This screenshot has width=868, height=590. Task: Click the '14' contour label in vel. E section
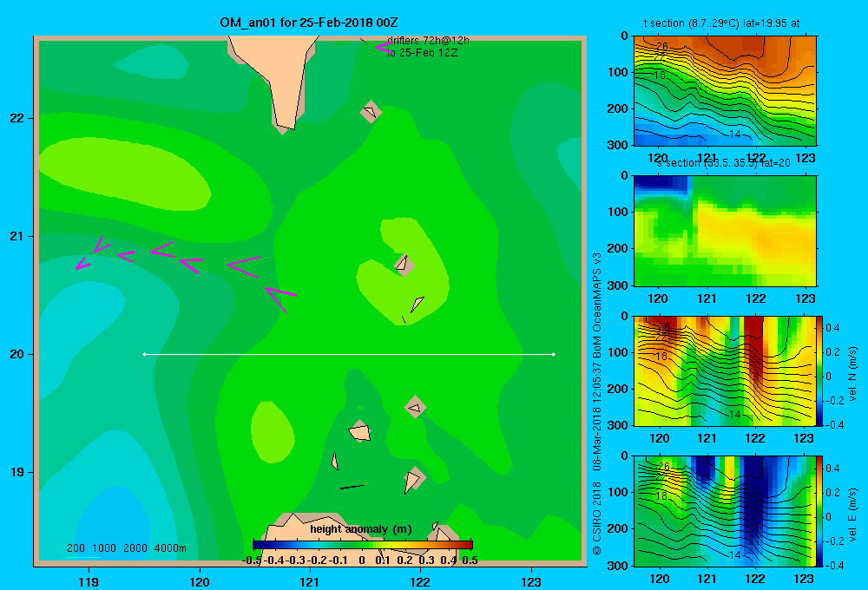pos(734,554)
